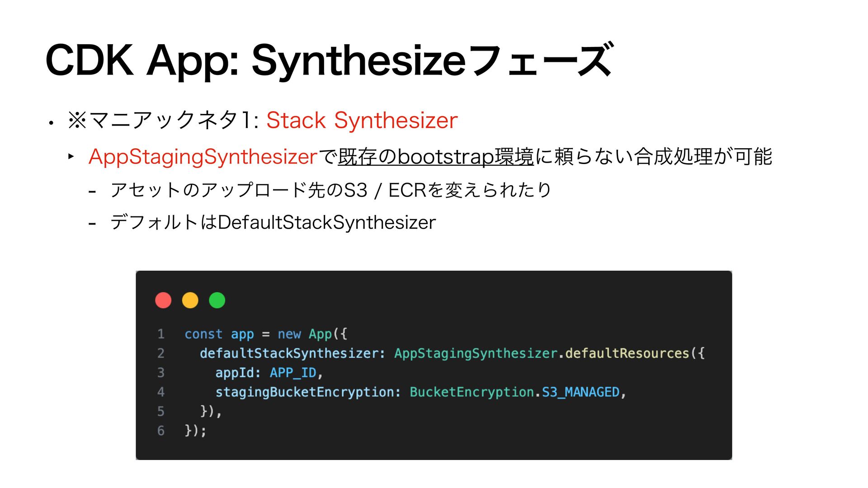Click defaultStackSynthesizer: property in code
The height and width of the screenshot is (488, 868).
click(292, 353)
